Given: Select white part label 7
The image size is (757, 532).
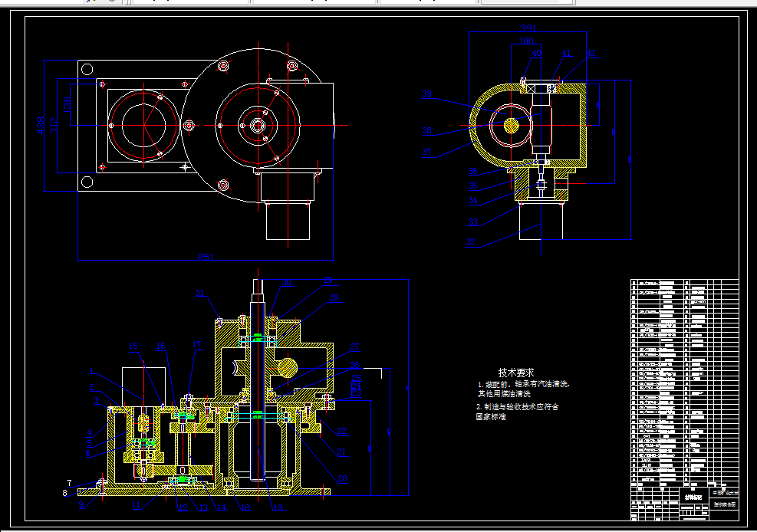Looking at the screenshot, I should coord(69,483).
